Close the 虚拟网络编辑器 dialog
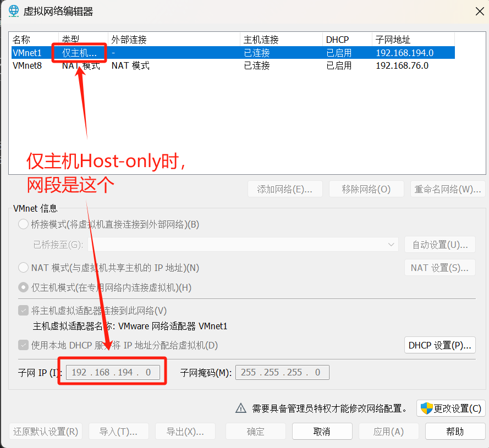This screenshot has height=448, width=489. [x=480, y=11]
